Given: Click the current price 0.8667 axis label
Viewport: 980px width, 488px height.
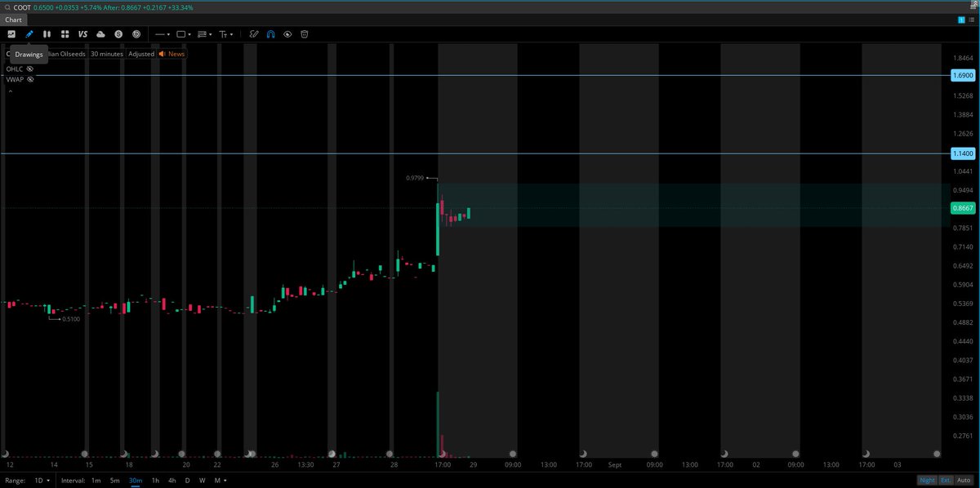Looking at the screenshot, I should tap(964, 208).
